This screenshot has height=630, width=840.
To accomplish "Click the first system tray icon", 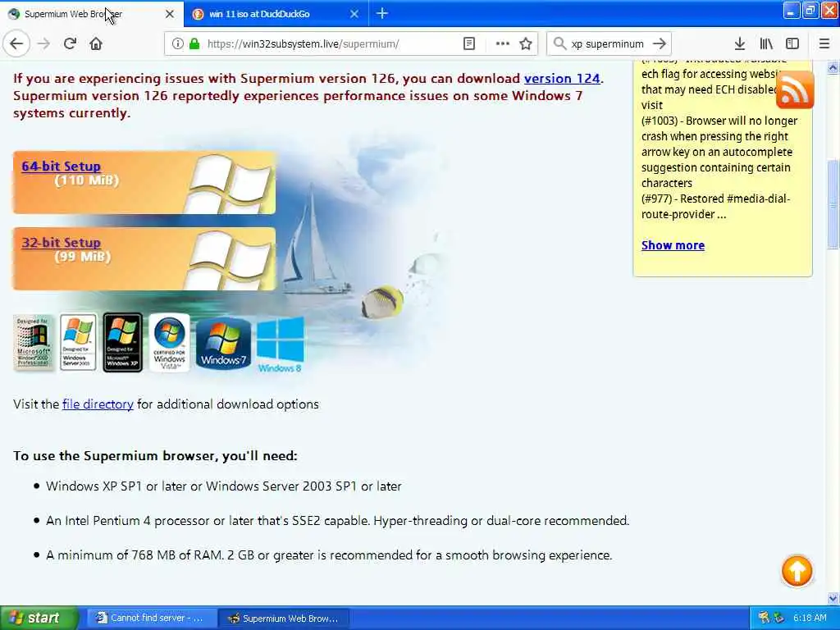I will 764,619.
